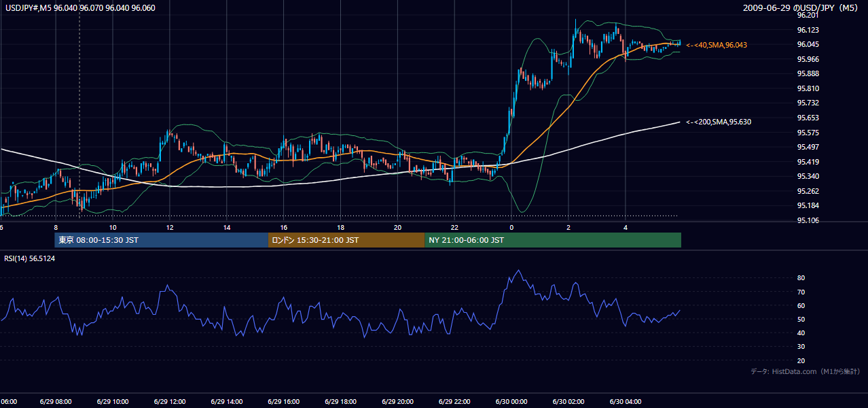Click the 6/29 18:00 bottom time label
Image resolution: width=868 pixels, height=408 pixels.
point(340,402)
